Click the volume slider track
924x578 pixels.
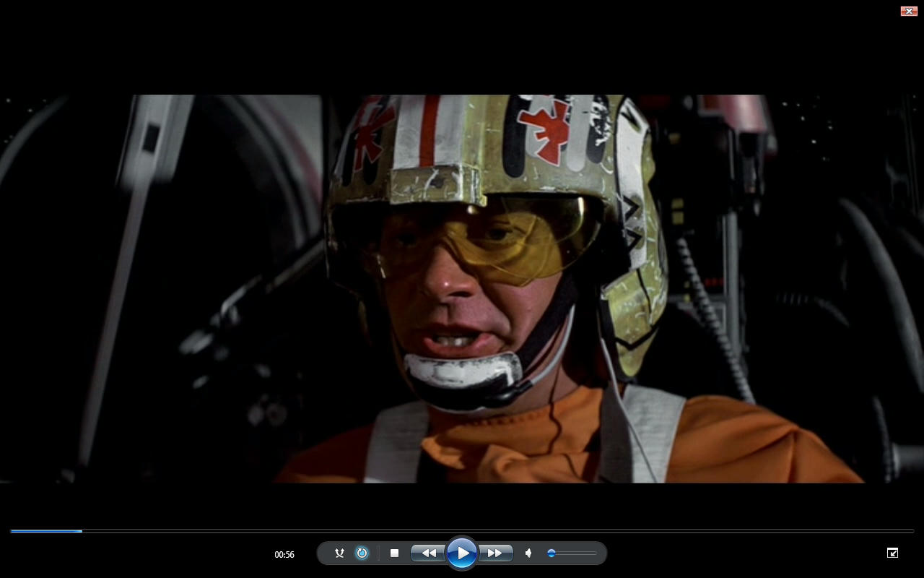coord(572,553)
